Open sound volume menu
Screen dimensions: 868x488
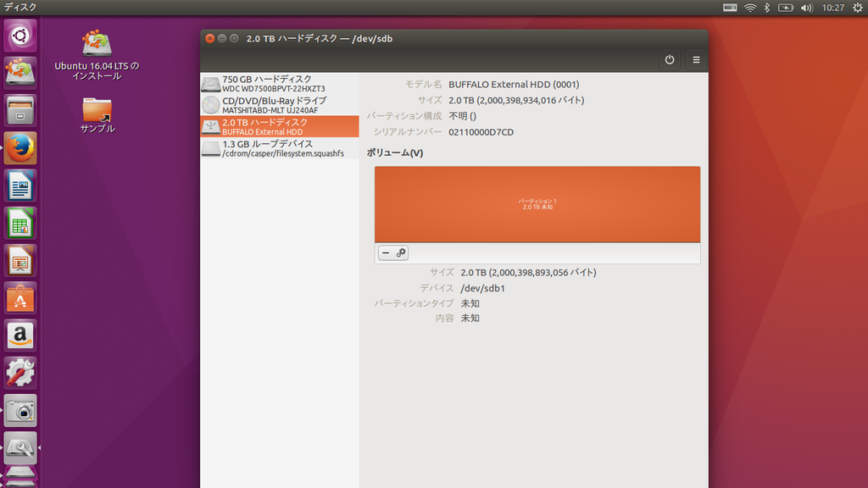807,8
